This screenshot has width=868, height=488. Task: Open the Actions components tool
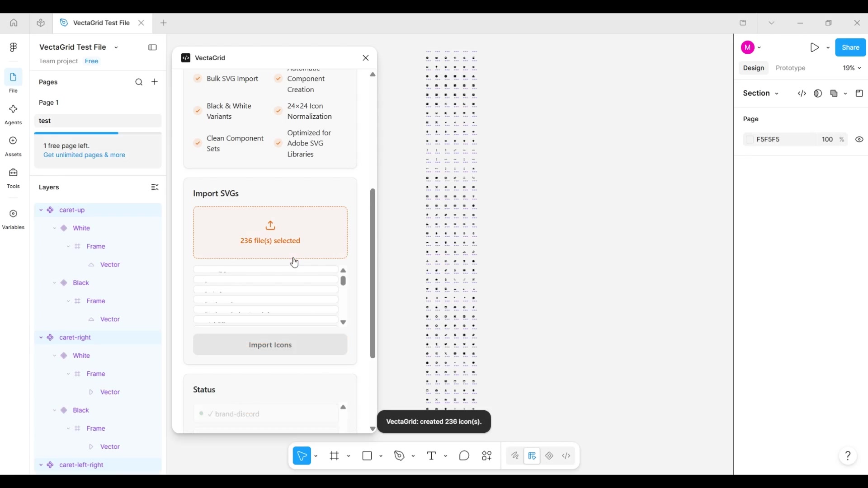(487, 456)
